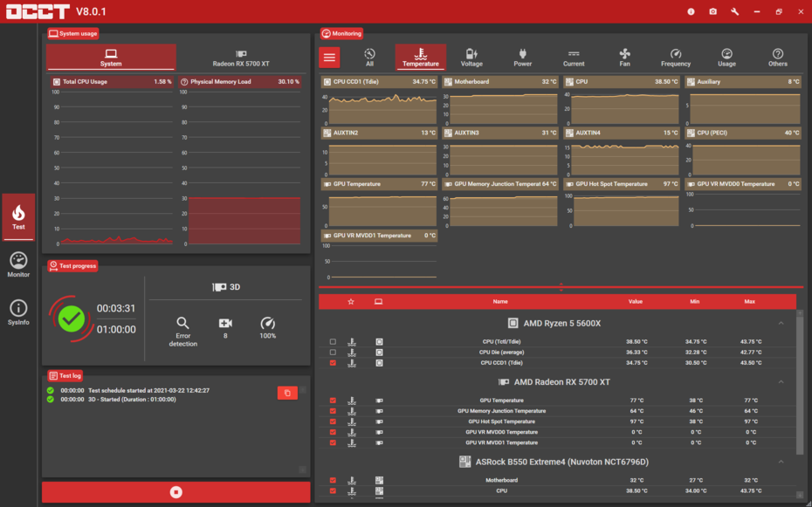Click the 00:03:31 elapsed time value
The width and height of the screenshot is (812, 507).
point(116,308)
